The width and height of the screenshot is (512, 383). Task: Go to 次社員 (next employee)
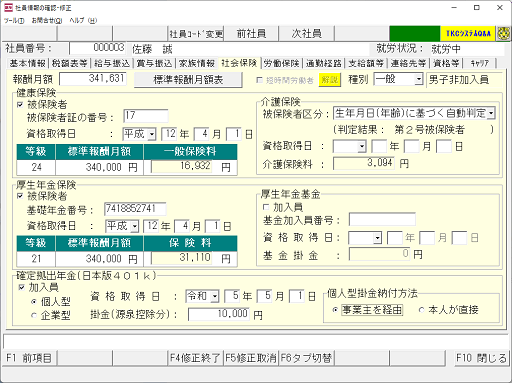pyautogui.click(x=306, y=34)
